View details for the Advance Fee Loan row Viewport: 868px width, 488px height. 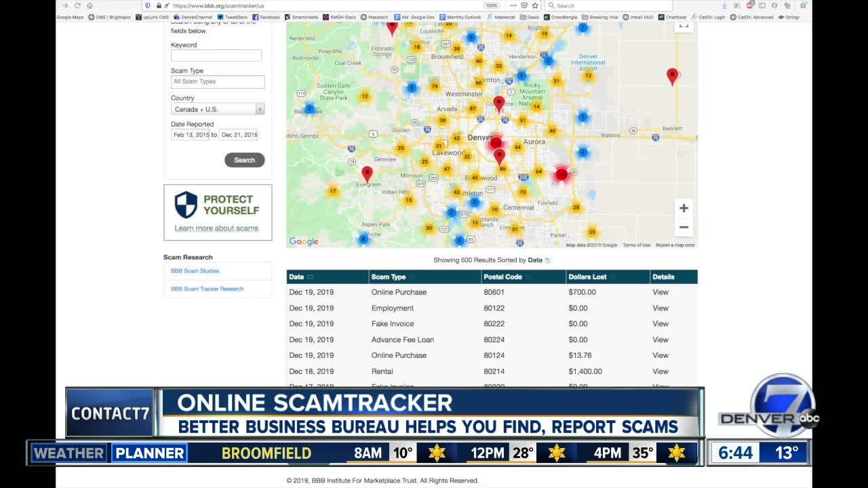[x=660, y=340]
